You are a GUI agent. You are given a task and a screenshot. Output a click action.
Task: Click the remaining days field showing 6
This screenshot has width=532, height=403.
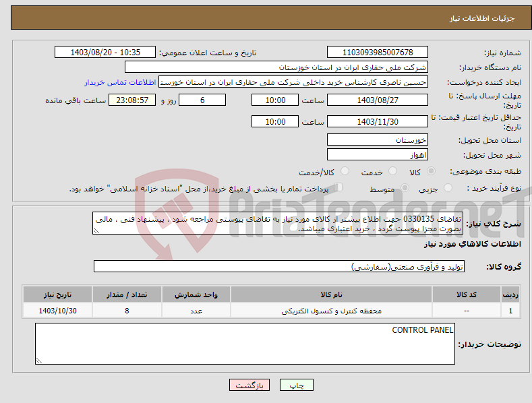[x=202, y=100]
